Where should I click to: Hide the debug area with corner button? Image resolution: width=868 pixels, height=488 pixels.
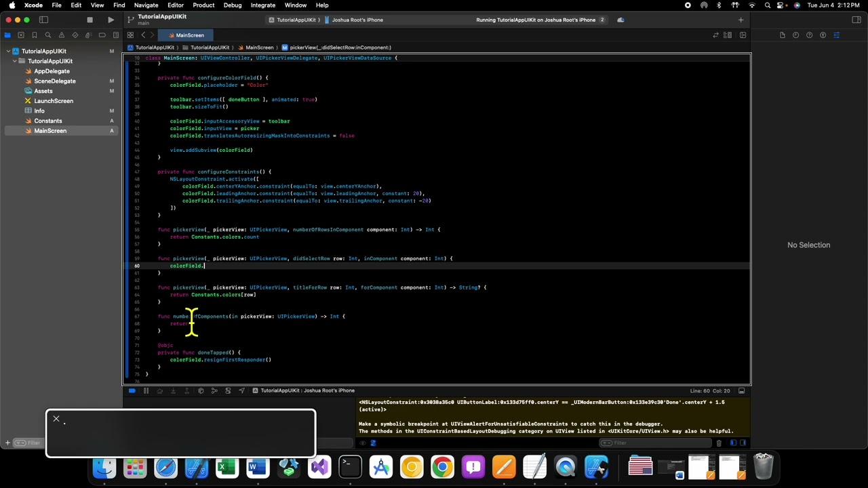(742, 390)
